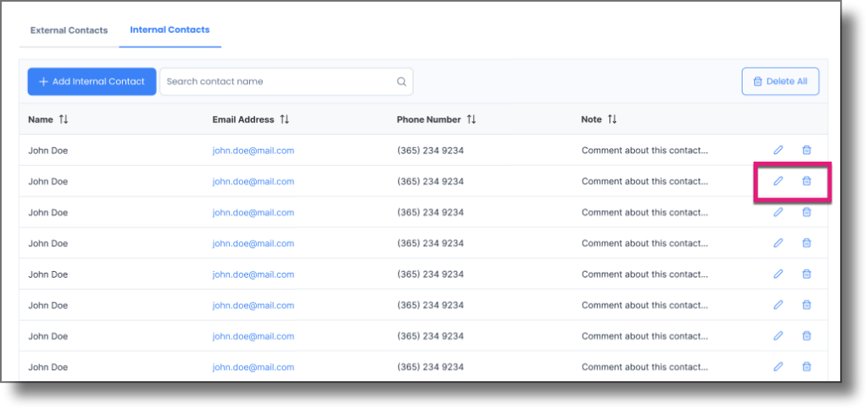Focus the Search contact name field
The height and width of the screenshot is (409, 868).
click(287, 82)
